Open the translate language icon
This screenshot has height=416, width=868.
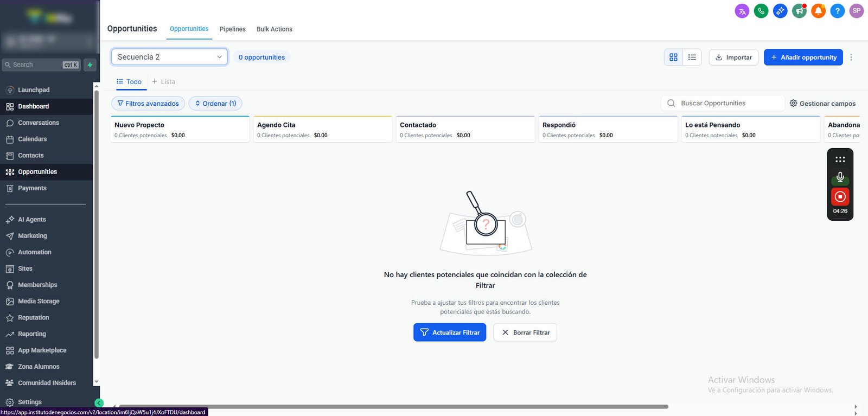coord(742,11)
